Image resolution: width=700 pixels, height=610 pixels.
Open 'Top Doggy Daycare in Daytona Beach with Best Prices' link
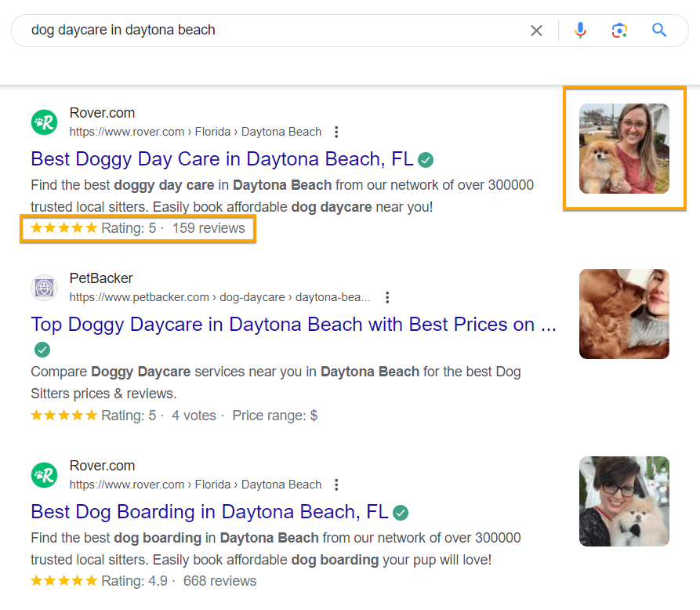(293, 325)
